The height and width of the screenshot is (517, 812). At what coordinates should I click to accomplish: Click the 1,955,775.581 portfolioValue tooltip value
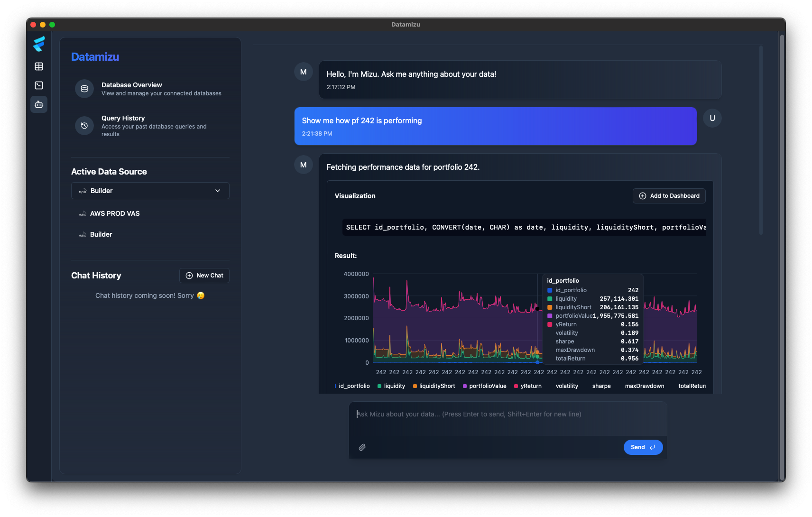click(616, 316)
